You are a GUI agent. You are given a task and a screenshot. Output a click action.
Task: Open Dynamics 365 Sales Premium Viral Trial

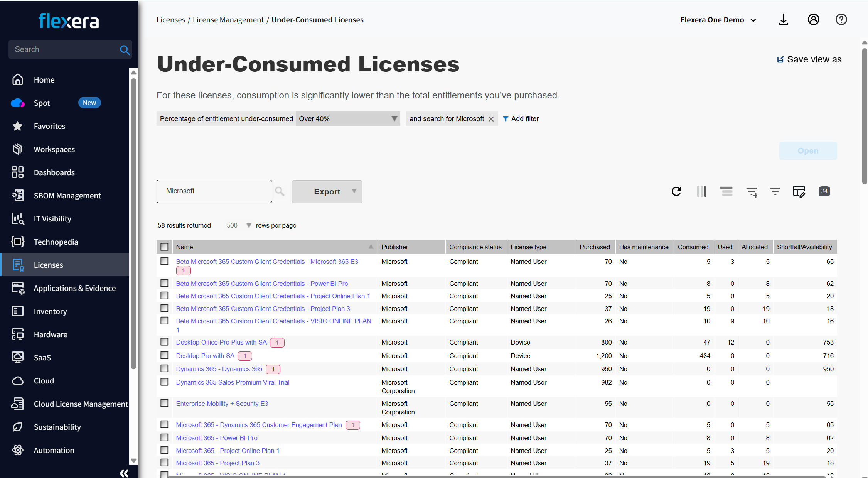pos(233,382)
